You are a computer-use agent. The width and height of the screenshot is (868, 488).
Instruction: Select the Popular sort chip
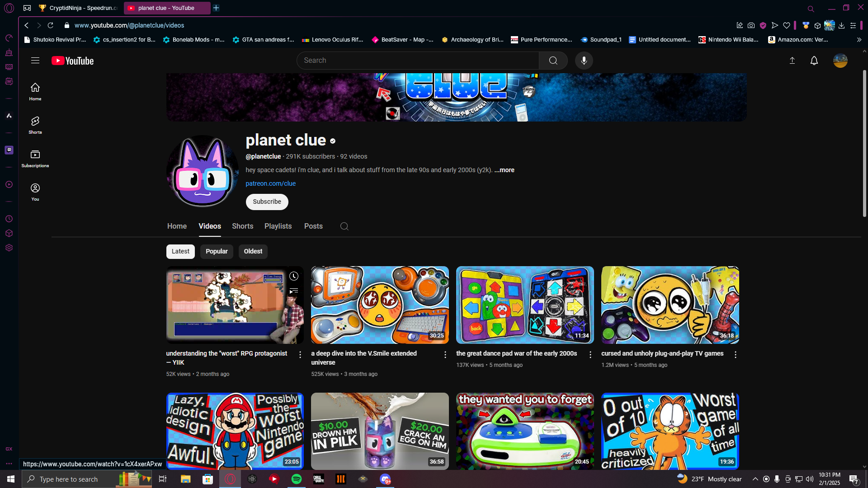coord(217,252)
